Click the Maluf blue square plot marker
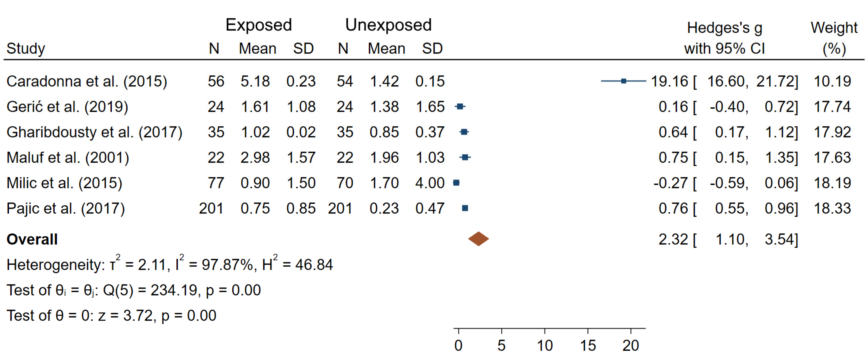This screenshot has width=868, height=364. tap(465, 157)
